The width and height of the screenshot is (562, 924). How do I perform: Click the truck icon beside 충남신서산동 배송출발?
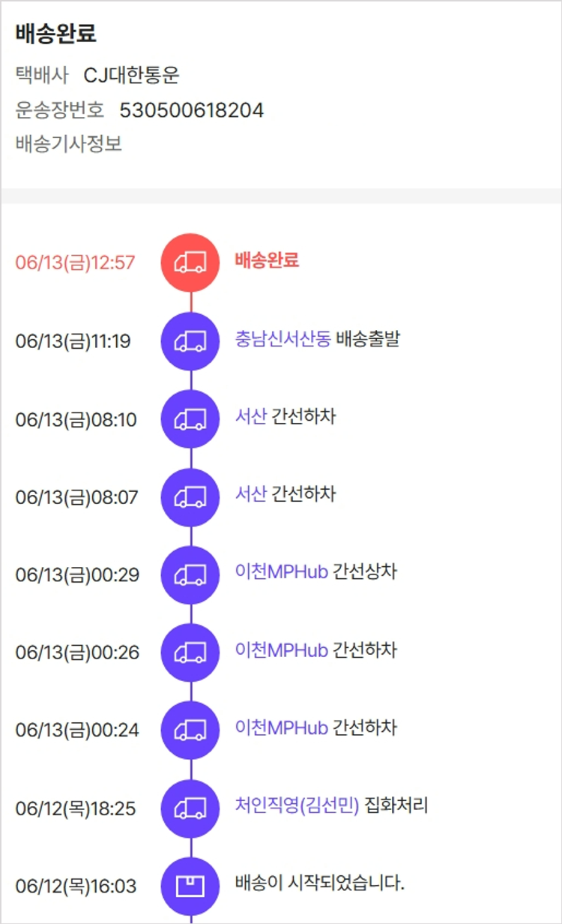pos(190,341)
